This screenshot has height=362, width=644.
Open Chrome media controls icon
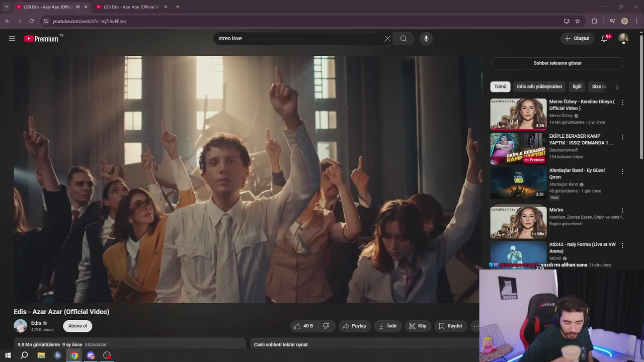click(x=612, y=21)
